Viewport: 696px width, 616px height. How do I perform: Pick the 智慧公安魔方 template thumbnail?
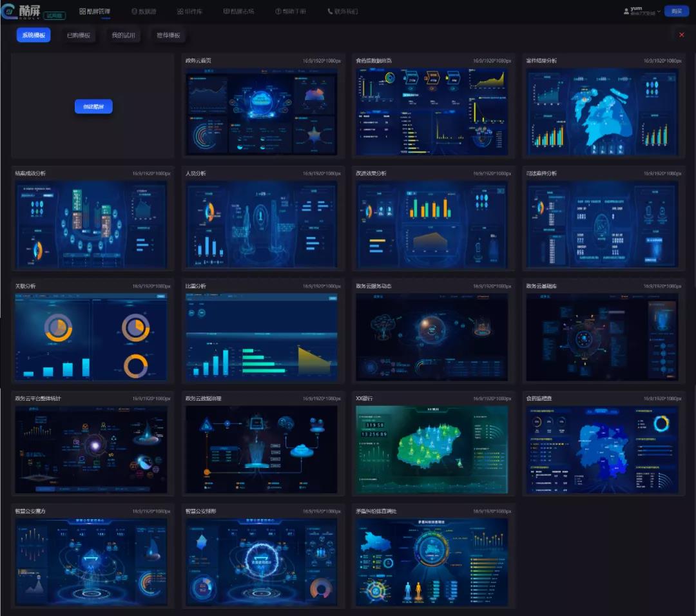coord(91,562)
